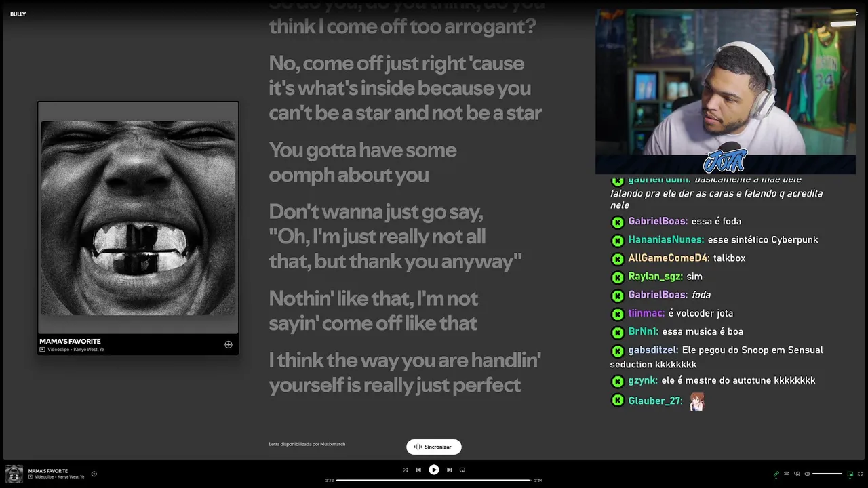
Task: Click tiinmac username in chat
Action: [x=646, y=313]
